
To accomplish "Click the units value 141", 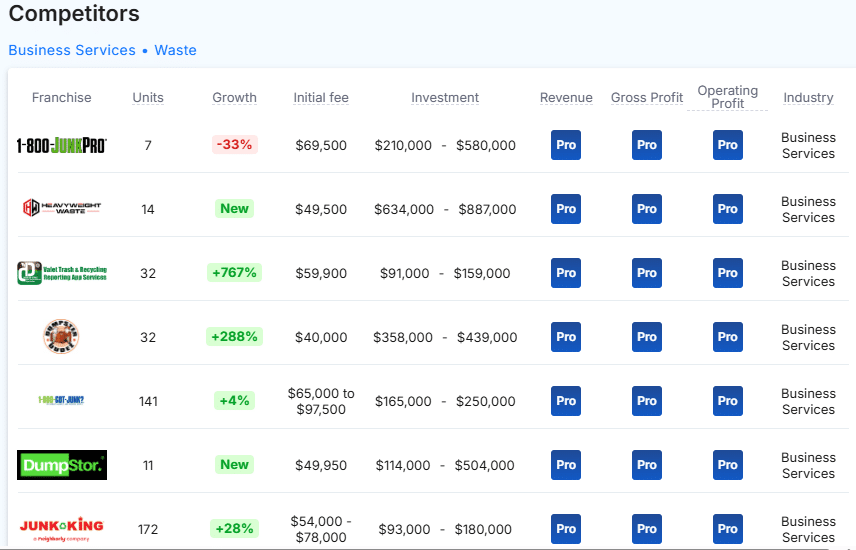I will click(148, 401).
